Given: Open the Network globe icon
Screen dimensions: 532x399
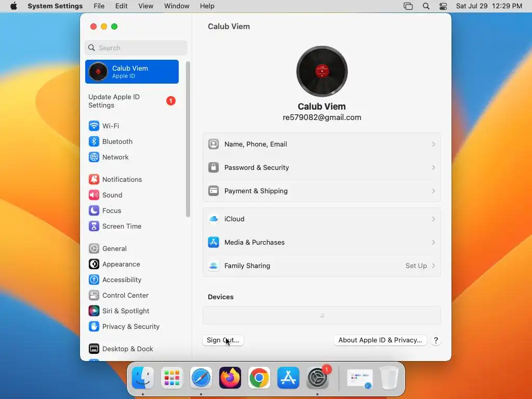Looking at the screenshot, I should (x=94, y=157).
